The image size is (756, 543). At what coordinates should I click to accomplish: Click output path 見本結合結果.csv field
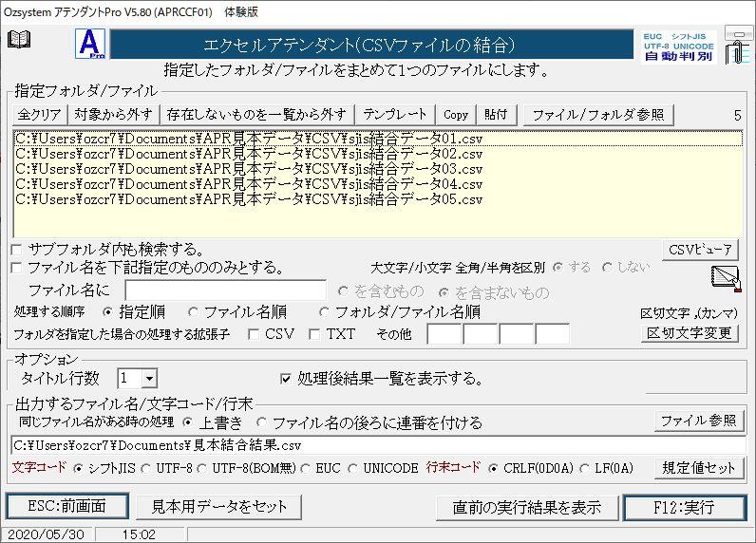click(x=378, y=445)
